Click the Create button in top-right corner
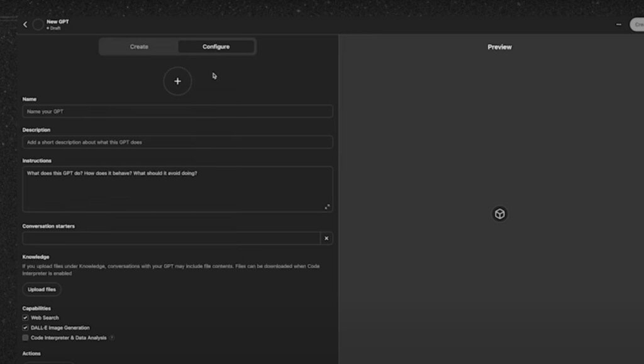This screenshot has height=364, width=644. pos(636,25)
